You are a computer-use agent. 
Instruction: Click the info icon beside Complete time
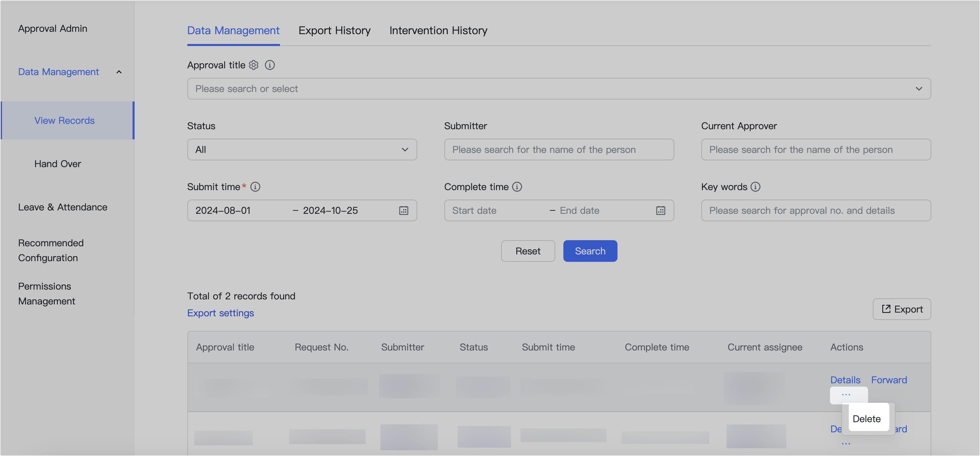[x=517, y=186]
